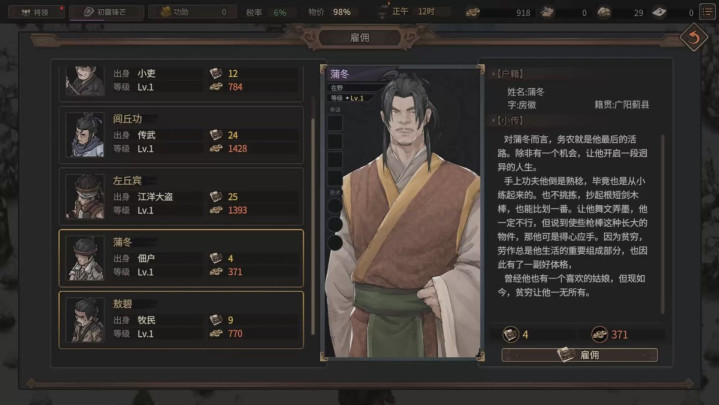Screen dimensions: 719x405
Task: Click the coin icon next to 371 above hire button
Action: pyautogui.click(x=600, y=334)
